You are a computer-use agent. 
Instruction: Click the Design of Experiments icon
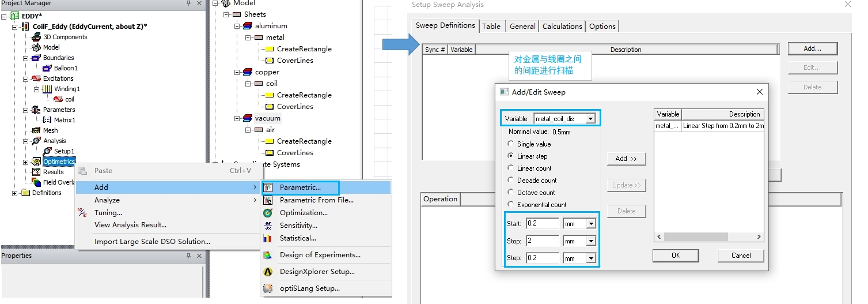coord(268,255)
